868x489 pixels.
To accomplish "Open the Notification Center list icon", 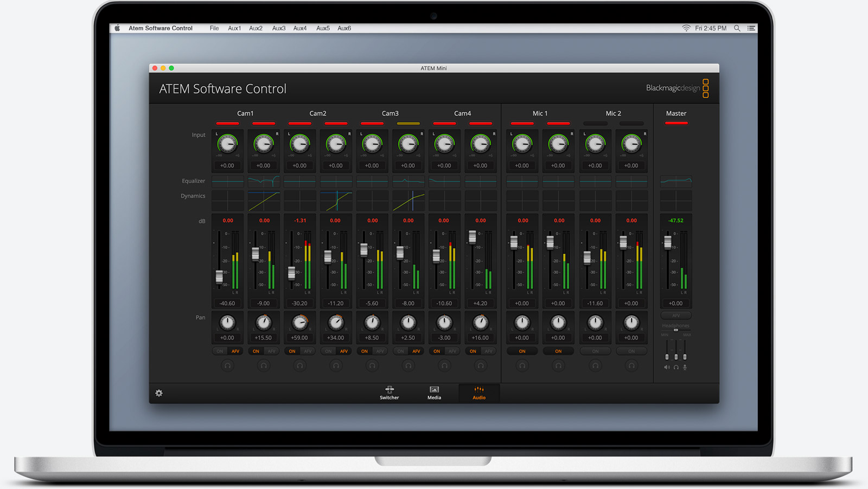I will tap(751, 28).
